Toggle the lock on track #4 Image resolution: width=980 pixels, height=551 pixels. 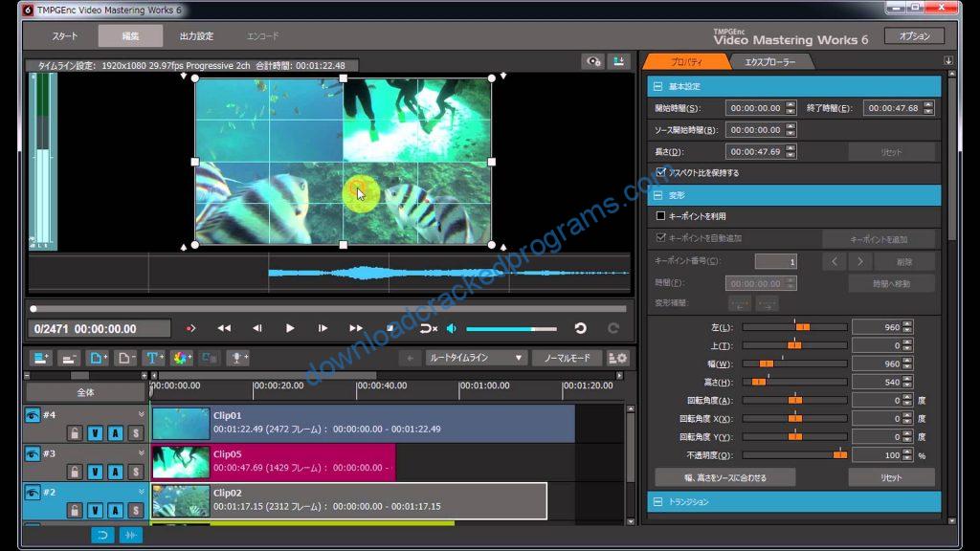pyautogui.click(x=75, y=433)
